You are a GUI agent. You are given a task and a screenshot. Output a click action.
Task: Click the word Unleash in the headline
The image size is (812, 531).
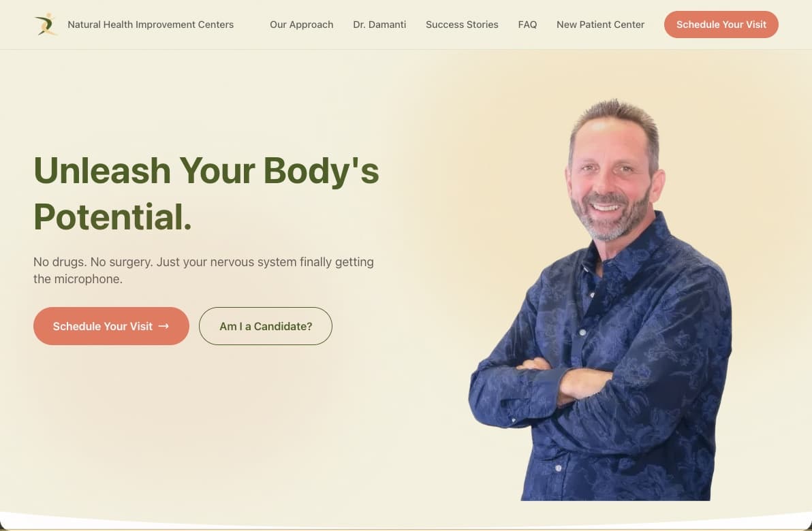[102, 171]
